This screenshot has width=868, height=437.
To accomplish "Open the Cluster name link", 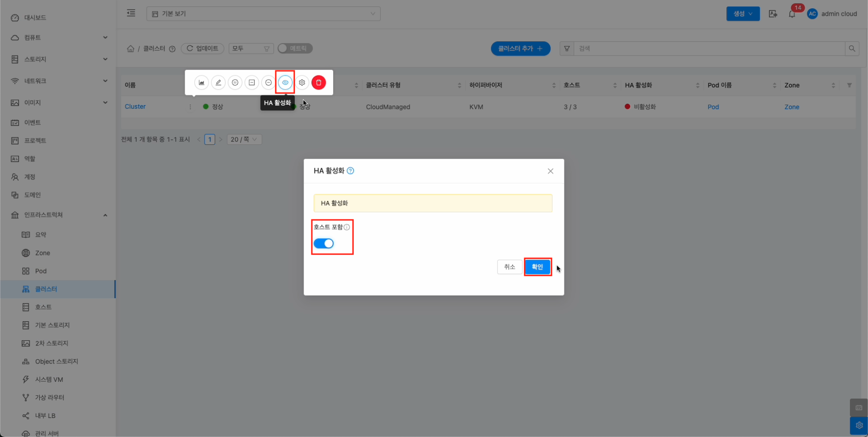I will coord(135,106).
